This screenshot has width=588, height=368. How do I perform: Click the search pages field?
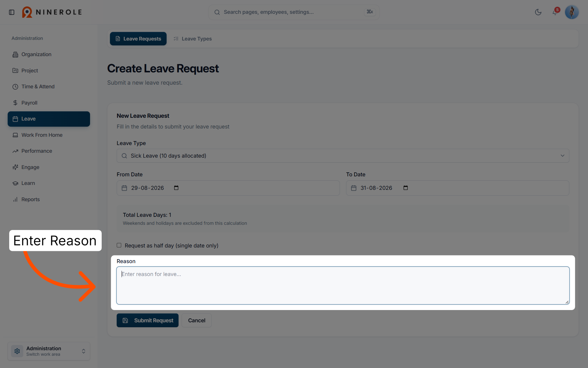tap(294, 12)
